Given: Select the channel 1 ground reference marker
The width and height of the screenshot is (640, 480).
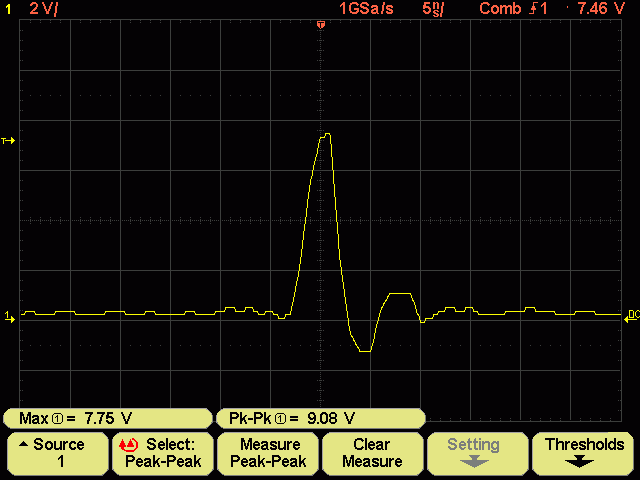Looking at the screenshot, I should pyautogui.click(x=9, y=316).
